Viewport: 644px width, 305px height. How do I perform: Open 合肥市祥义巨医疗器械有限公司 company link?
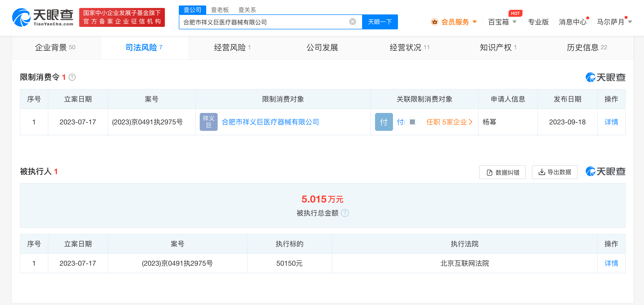pos(270,122)
